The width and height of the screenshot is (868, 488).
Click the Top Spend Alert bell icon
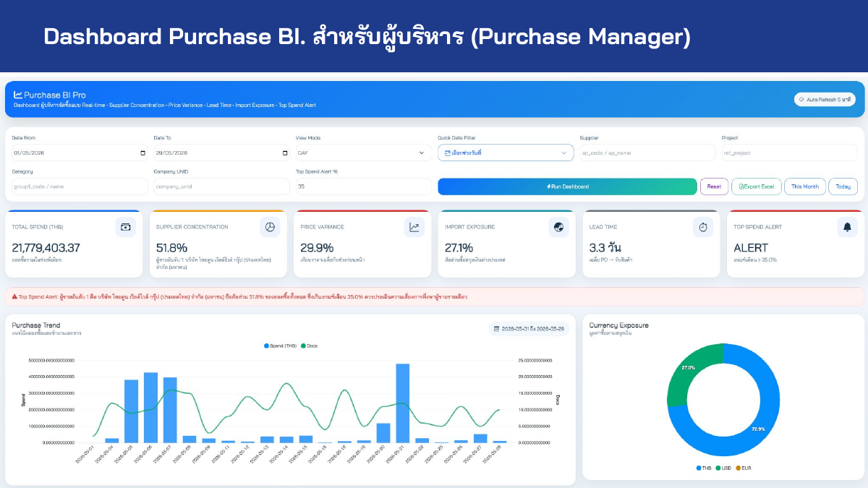tap(847, 227)
